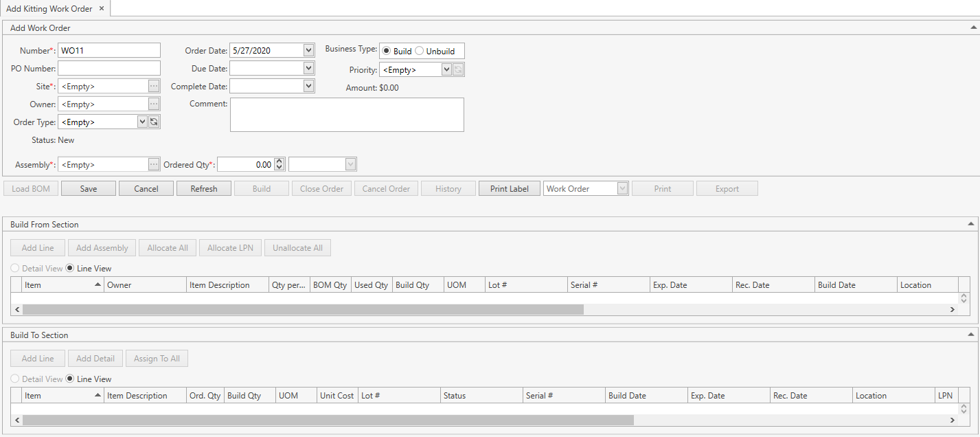Collapse the Build From Section panel
980x437 pixels.
[971, 224]
